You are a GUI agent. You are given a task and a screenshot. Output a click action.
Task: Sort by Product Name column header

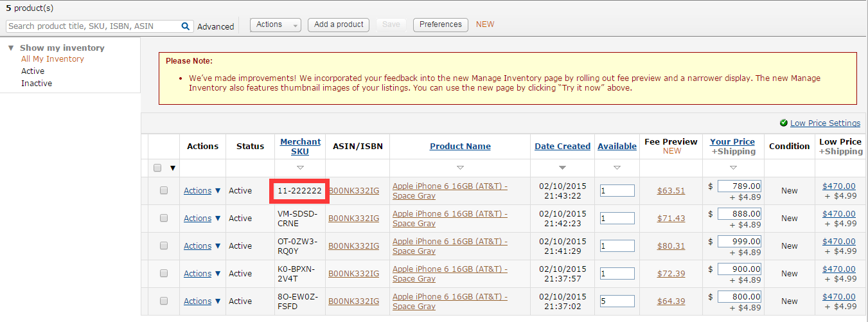click(x=460, y=147)
